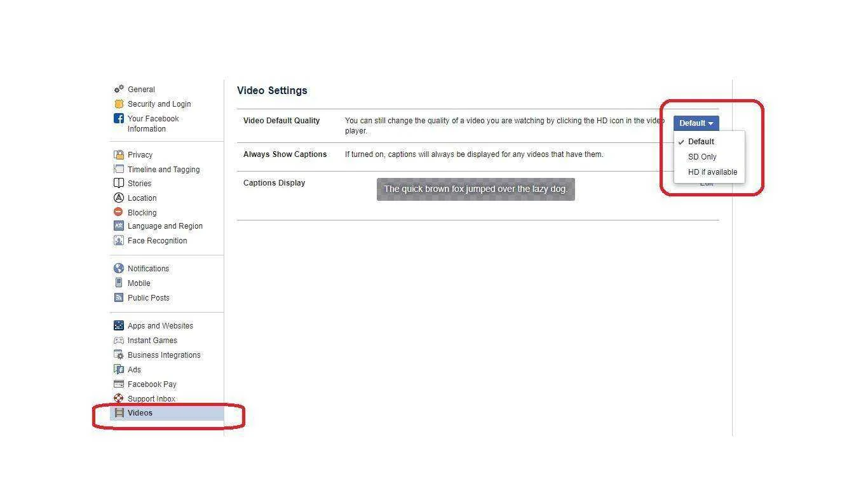Select the Mobile phone icon
The height and width of the screenshot is (488, 868).
[x=119, y=283]
